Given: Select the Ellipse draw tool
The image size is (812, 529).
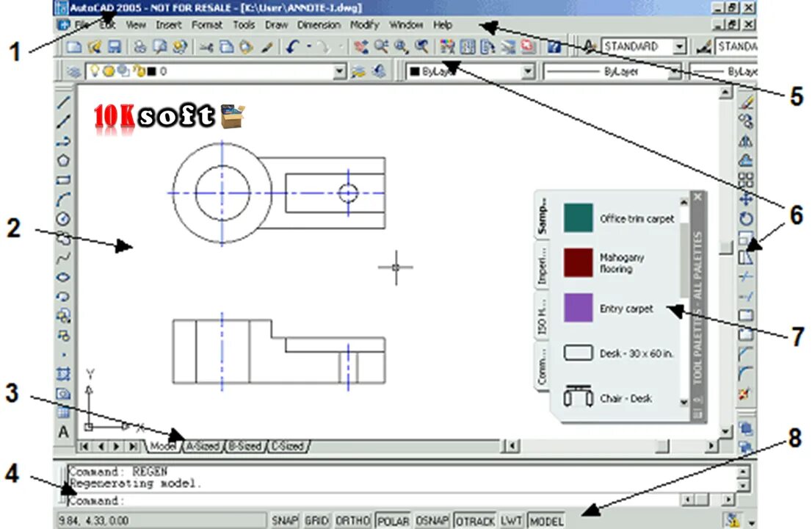Looking at the screenshot, I should 63,277.
